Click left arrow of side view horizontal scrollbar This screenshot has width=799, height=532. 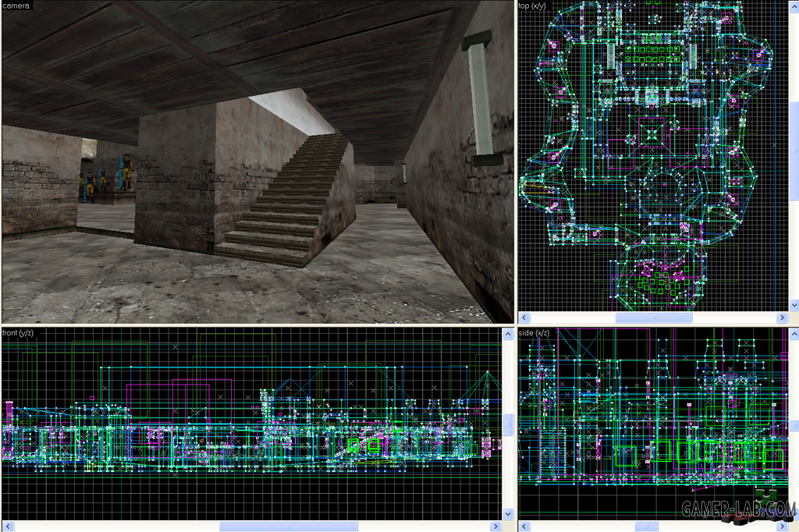point(524,526)
